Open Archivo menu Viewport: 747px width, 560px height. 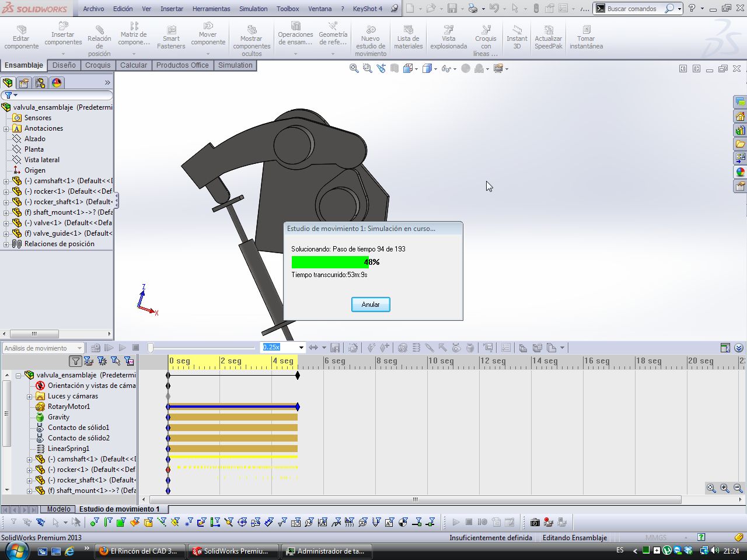tap(93, 9)
